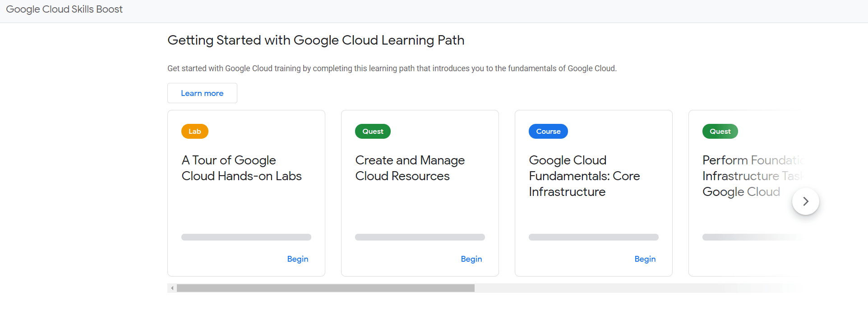Image resolution: width=868 pixels, height=309 pixels.
Task: Click the Getting Started with Google Cloud Learning Path heading
Action: [316, 40]
